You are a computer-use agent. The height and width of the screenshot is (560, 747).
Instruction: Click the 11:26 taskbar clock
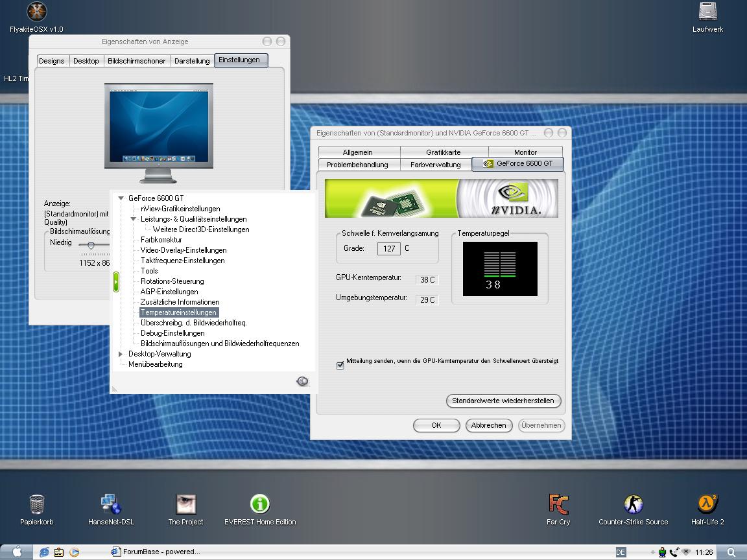(704, 552)
